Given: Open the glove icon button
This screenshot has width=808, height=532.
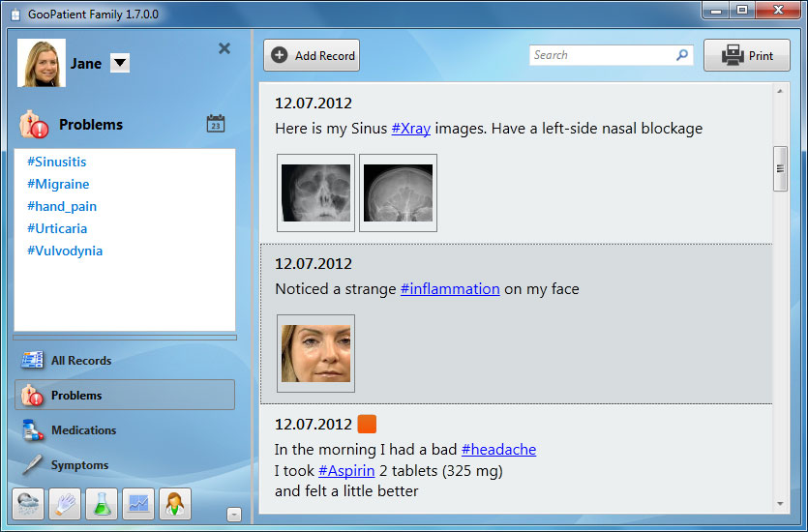Looking at the screenshot, I should click(65, 504).
